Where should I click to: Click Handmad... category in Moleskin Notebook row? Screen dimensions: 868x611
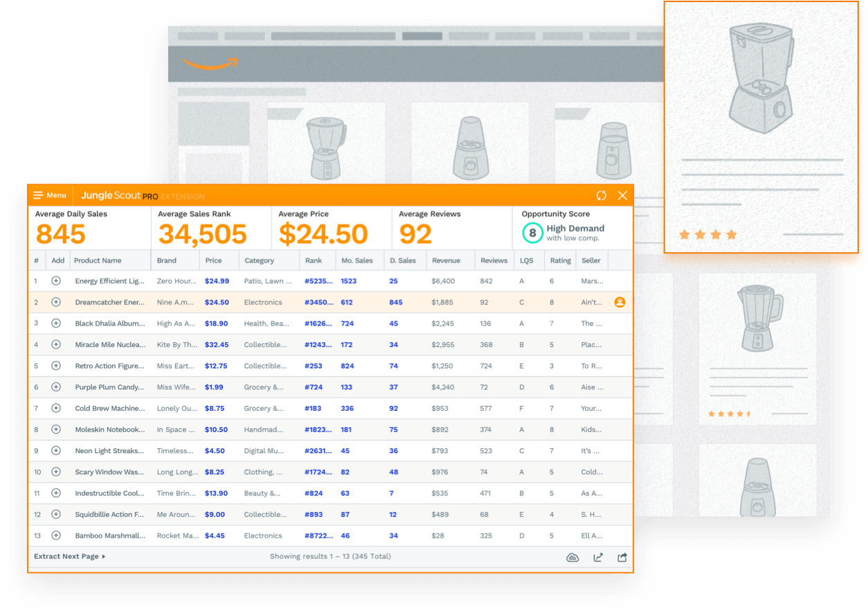click(x=264, y=430)
